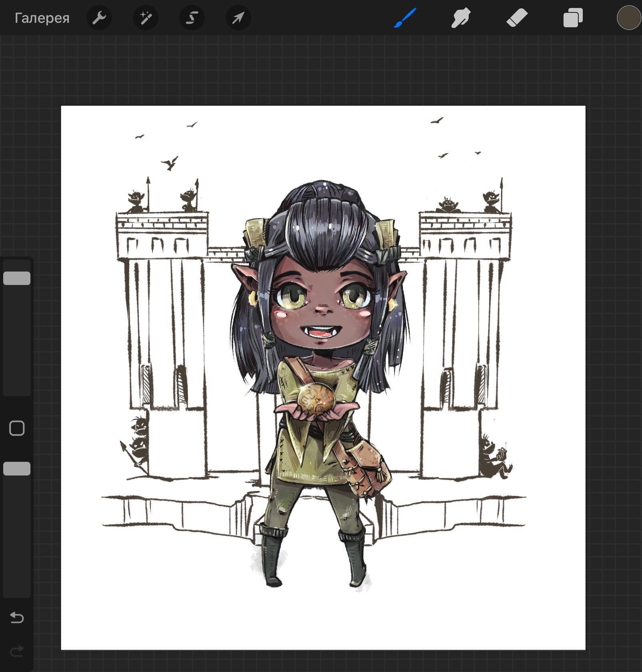Screen dimensions: 642x672
Task: Open the active color swatch circle
Action: pos(628,18)
